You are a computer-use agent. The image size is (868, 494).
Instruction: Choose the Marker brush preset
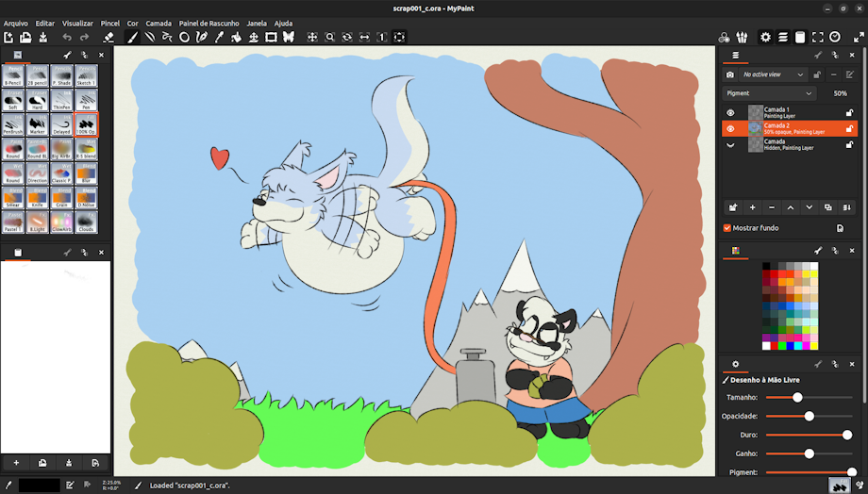(x=38, y=124)
